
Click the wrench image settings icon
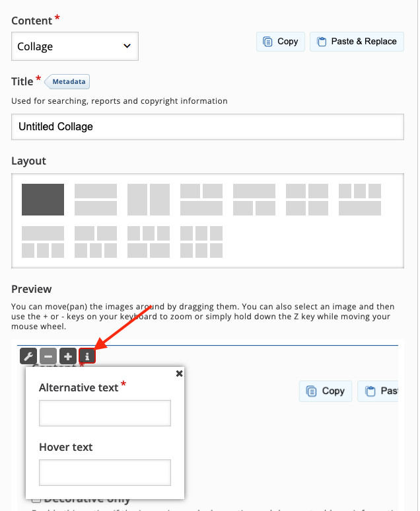(28, 356)
